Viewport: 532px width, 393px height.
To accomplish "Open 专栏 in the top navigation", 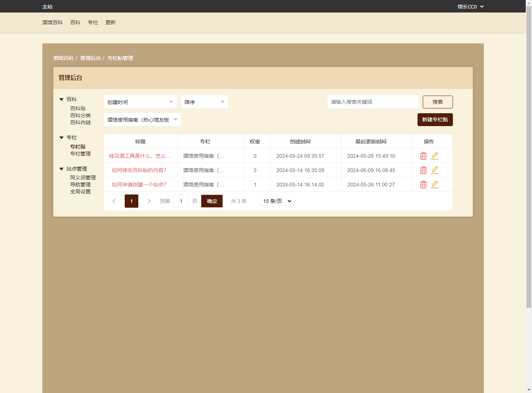I will pyautogui.click(x=93, y=22).
